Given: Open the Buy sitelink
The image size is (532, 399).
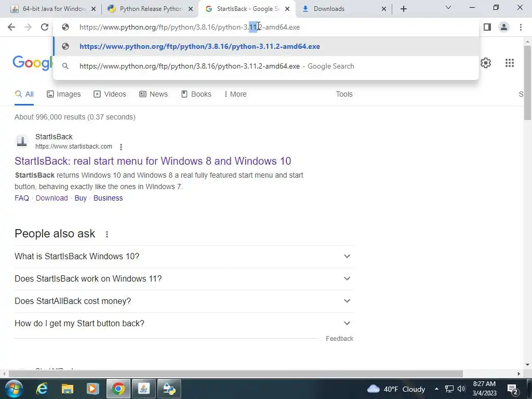Looking at the screenshot, I should pyautogui.click(x=81, y=198).
